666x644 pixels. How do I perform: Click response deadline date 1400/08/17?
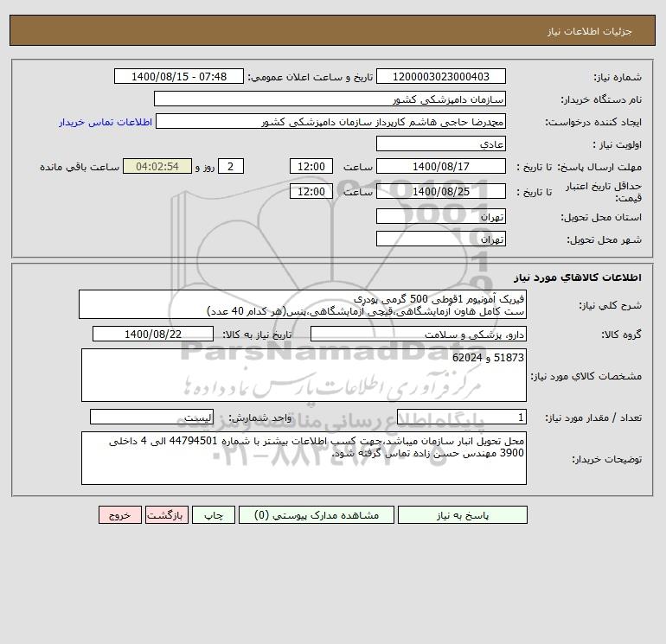[x=441, y=167]
